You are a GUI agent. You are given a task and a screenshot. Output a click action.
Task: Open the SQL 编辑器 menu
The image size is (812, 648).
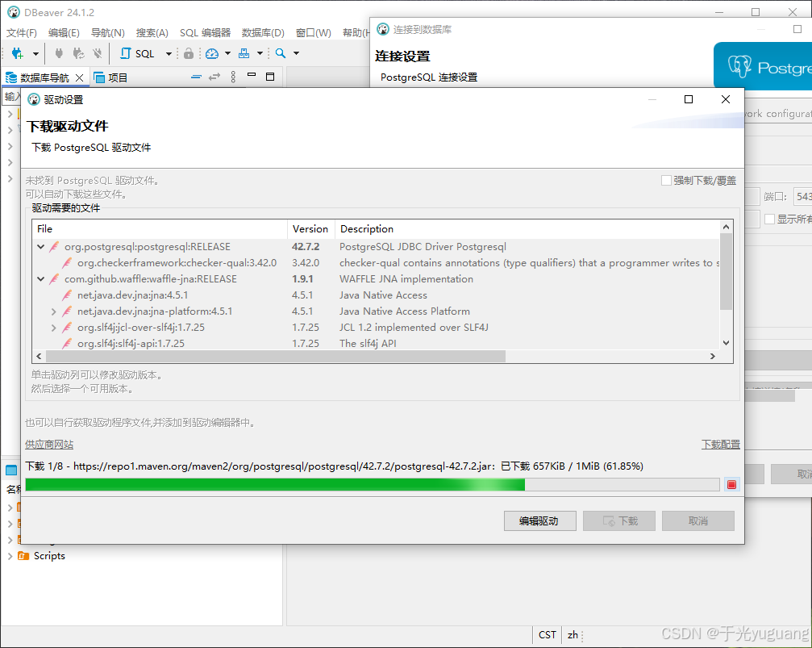point(205,32)
